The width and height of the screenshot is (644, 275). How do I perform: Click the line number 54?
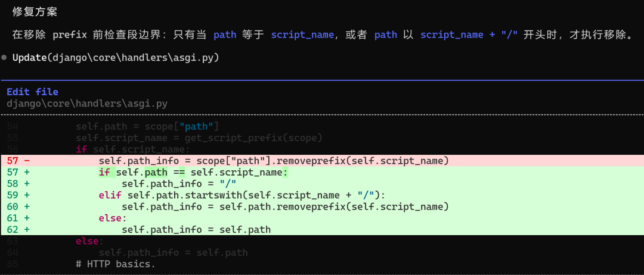pos(13,126)
